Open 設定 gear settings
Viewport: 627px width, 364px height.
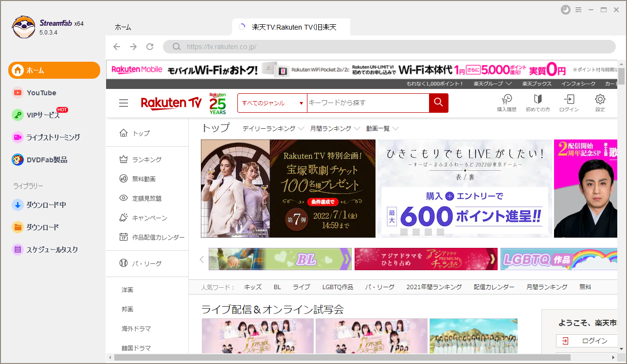pos(600,103)
